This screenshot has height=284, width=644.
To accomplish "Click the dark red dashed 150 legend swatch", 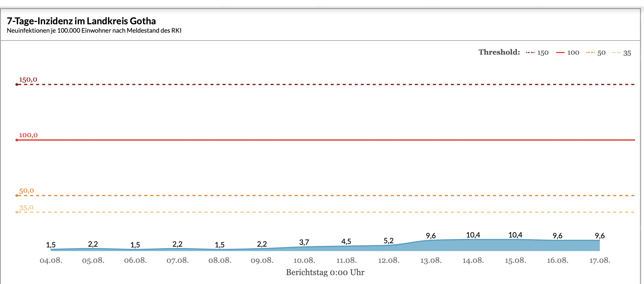I will coord(530,53).
